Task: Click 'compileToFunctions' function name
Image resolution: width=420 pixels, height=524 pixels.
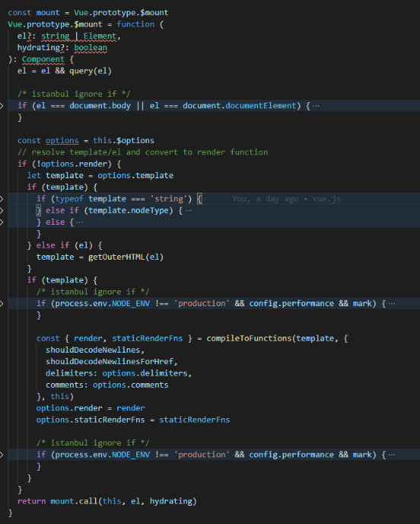Action: pyautogui.click(x=249, y=338)
